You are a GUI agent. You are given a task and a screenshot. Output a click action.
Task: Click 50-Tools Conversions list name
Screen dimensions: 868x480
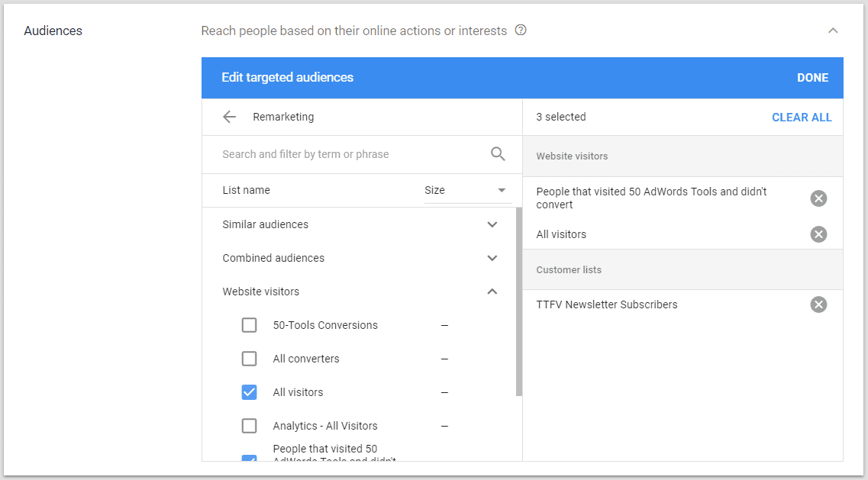tap(325, 325)
